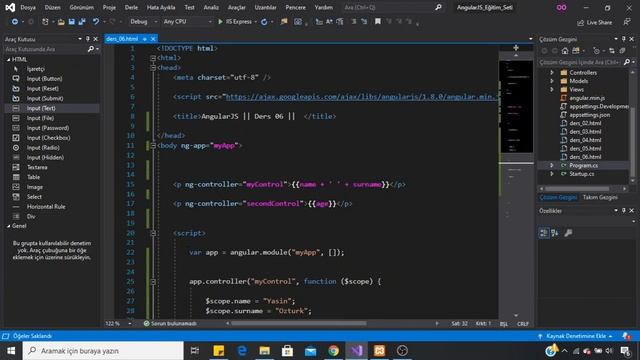This screenshot has width=640, height=360.
Task: Click the Open File folder icon
Action: (61, 22)
